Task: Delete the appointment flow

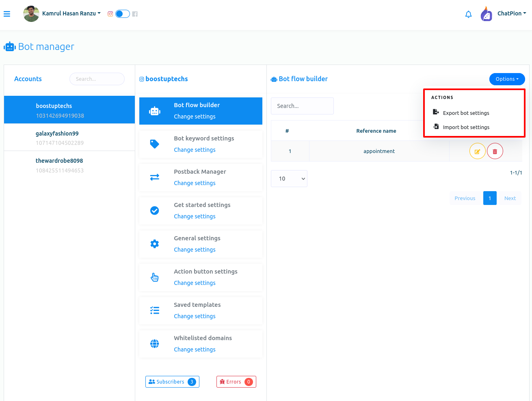Action: click(x=495, y=151)
